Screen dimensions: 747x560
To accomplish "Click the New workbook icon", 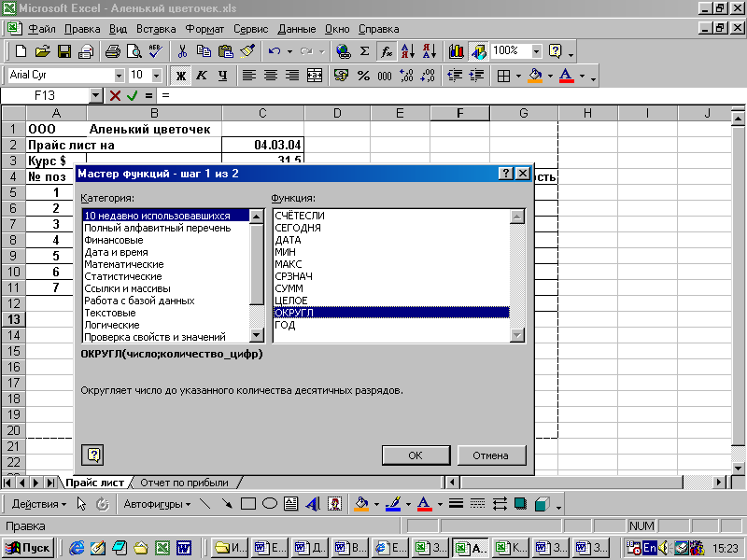I will 21,51.
